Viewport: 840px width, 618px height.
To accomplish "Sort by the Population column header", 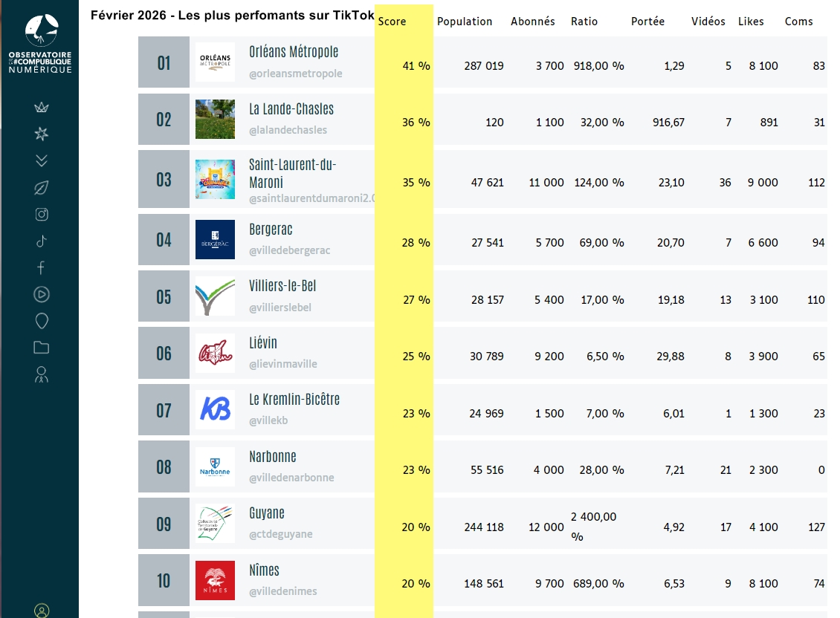I will point(465,22).
